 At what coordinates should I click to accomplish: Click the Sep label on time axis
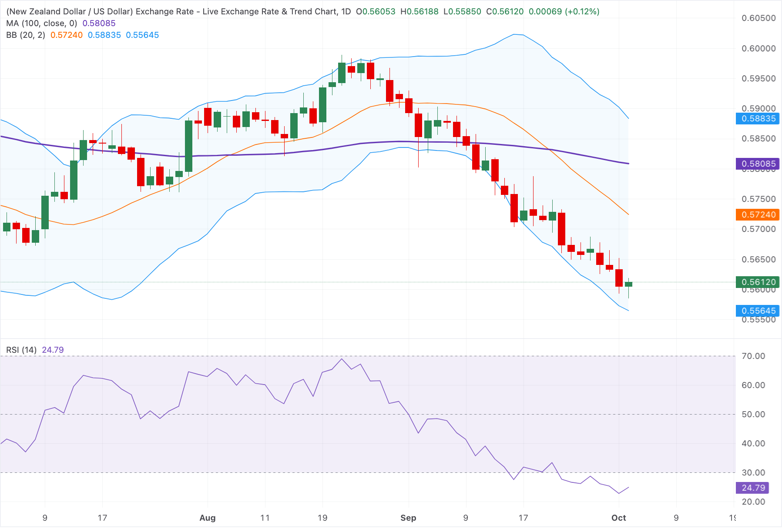coord(408,518)
